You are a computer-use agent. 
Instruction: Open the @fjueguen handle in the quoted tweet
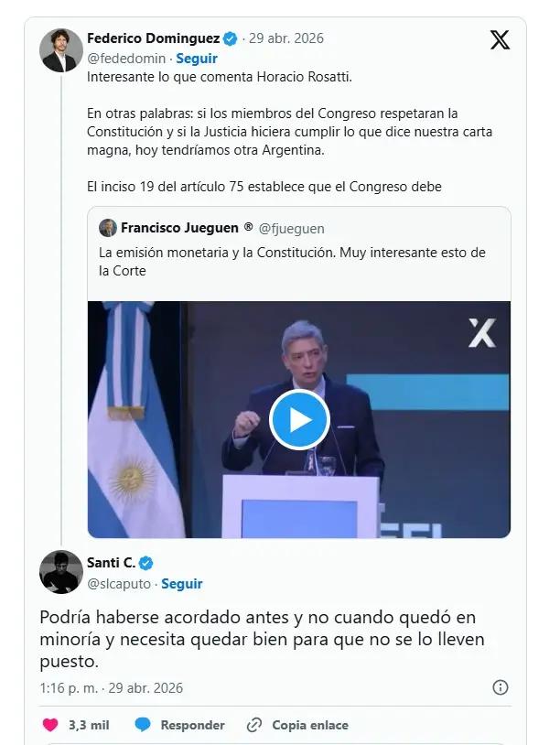pyautogui.click(x=292, y=229)
